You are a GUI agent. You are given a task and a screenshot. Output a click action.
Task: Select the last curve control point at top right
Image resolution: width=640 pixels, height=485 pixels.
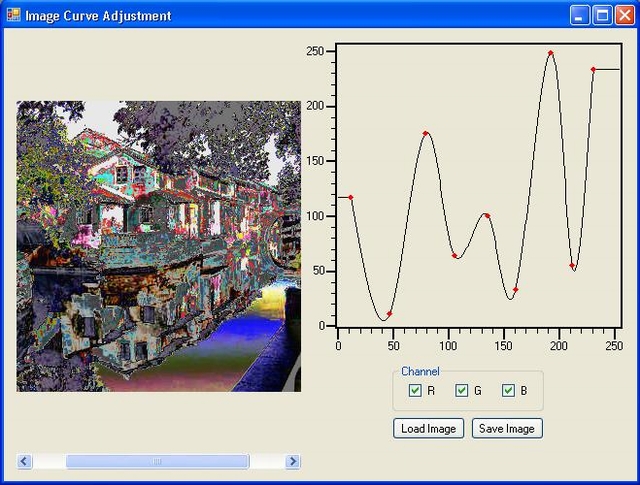(593, 70)
